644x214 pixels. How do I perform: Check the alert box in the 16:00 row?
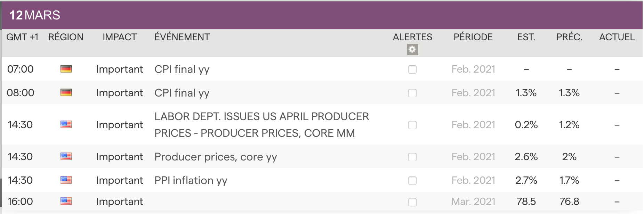pos(412,202)
